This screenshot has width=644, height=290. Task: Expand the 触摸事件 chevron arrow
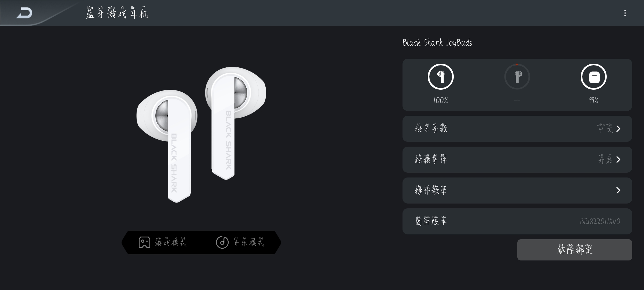(619, 160)
